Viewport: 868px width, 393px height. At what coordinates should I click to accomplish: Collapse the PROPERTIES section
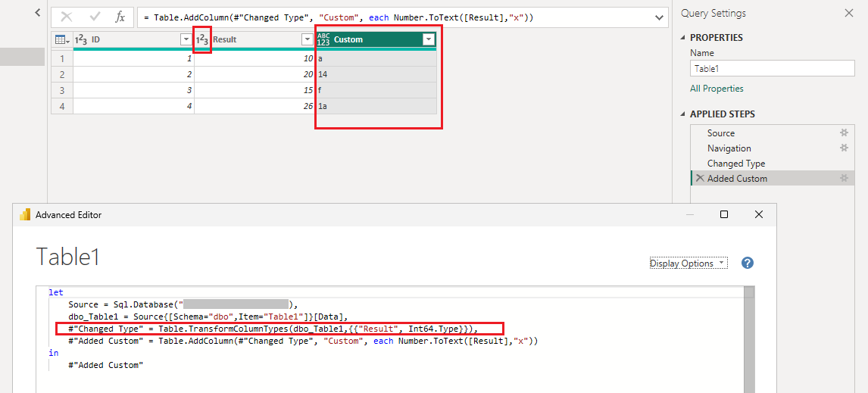[683, 38]
